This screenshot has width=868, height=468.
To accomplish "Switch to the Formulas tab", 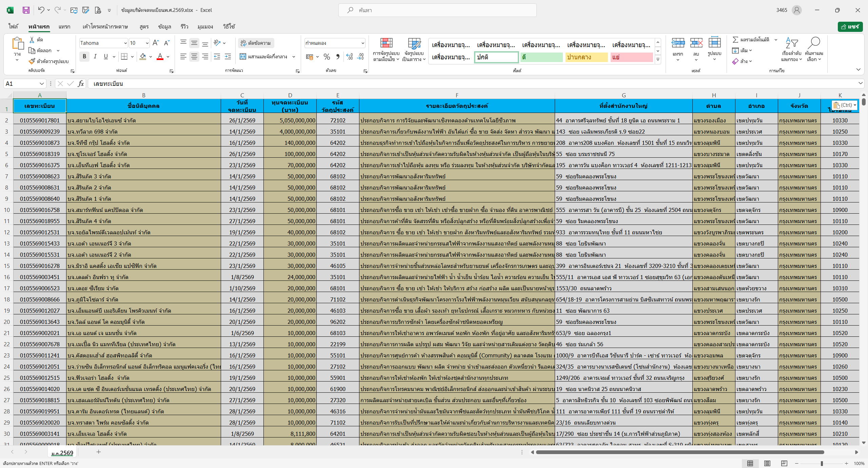I will click(144, 26).
